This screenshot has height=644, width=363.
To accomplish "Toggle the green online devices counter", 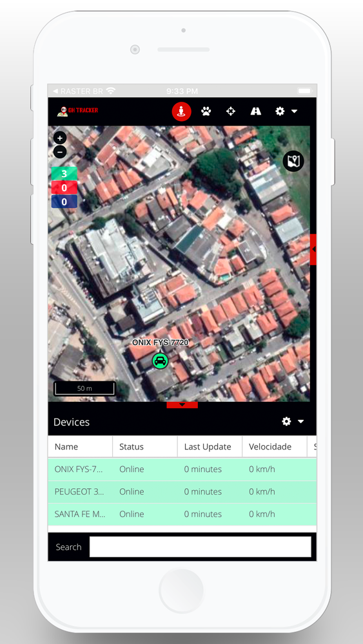I will [64, 174].
